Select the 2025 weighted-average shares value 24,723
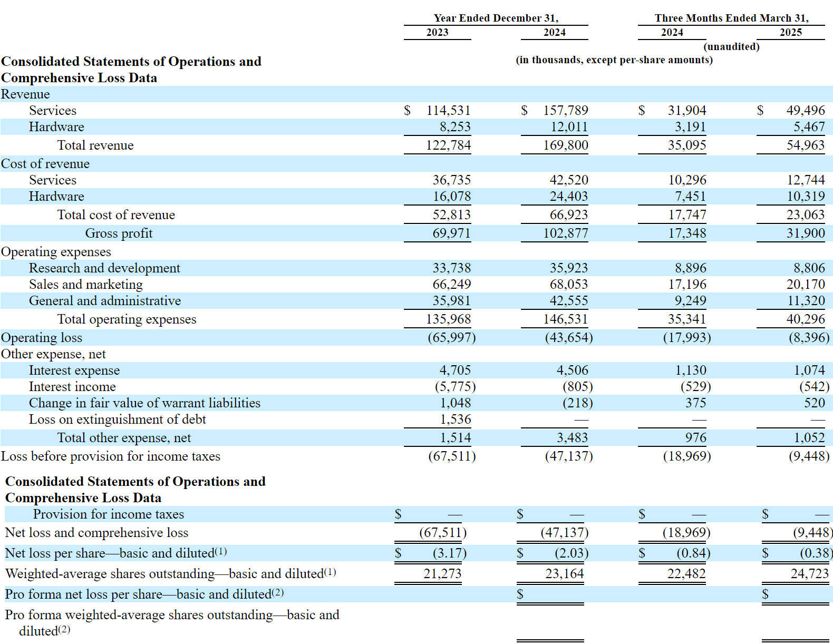 809,574
